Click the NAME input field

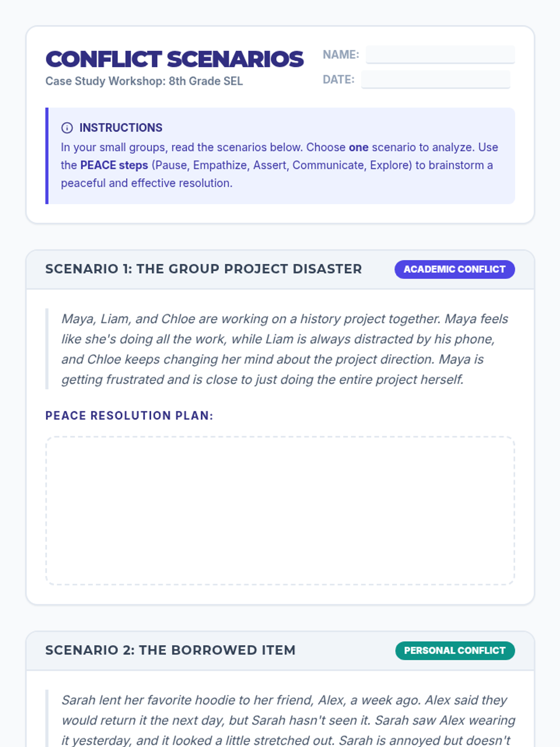[440, 55]
